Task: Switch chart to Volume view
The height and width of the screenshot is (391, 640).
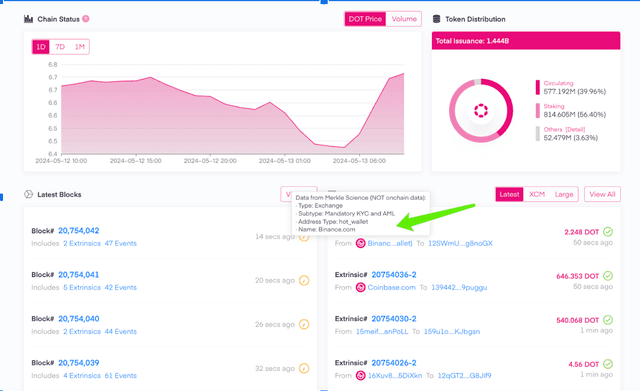Action: coord(404,19)
